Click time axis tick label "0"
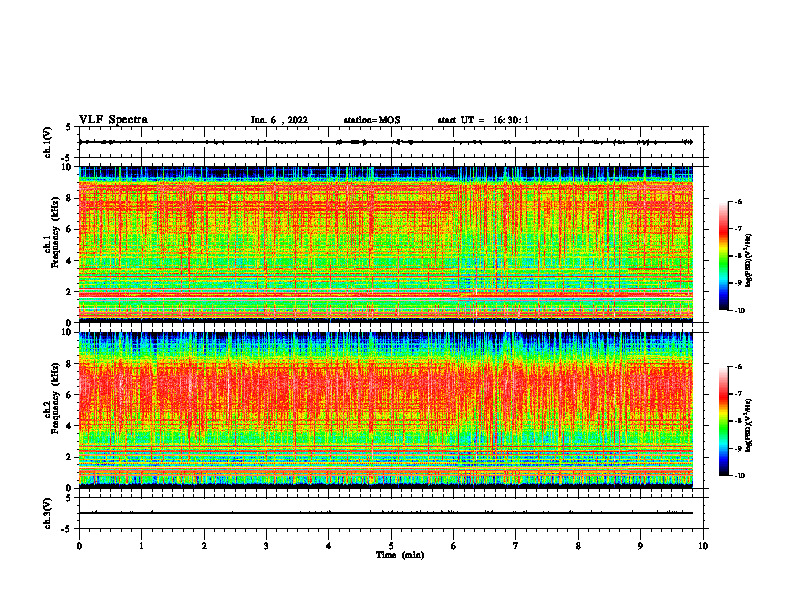 click(x=79, y=546)
